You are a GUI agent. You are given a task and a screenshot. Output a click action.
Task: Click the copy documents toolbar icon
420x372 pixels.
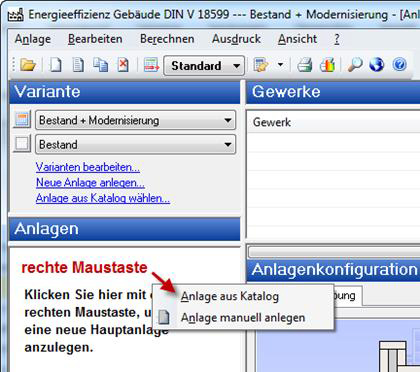pos(100,65)
